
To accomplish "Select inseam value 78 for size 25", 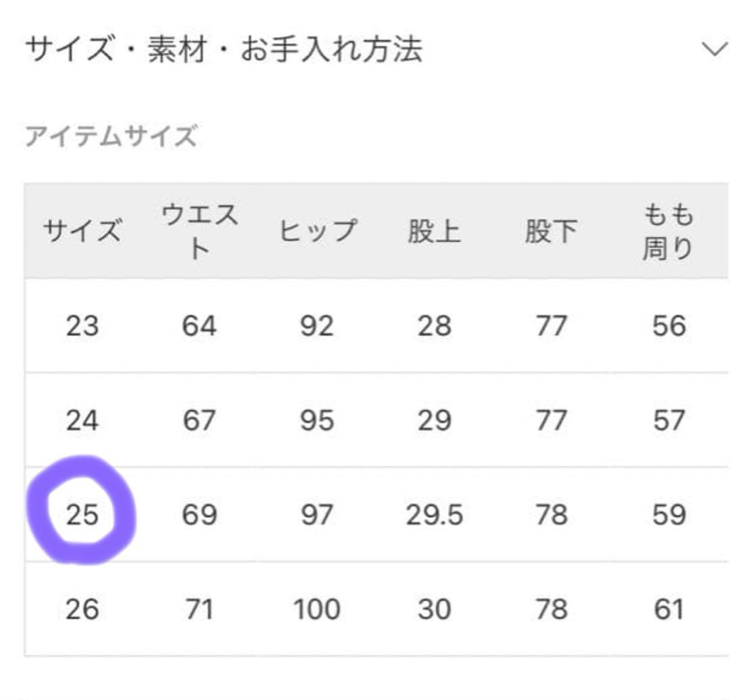I will [551, 515].
